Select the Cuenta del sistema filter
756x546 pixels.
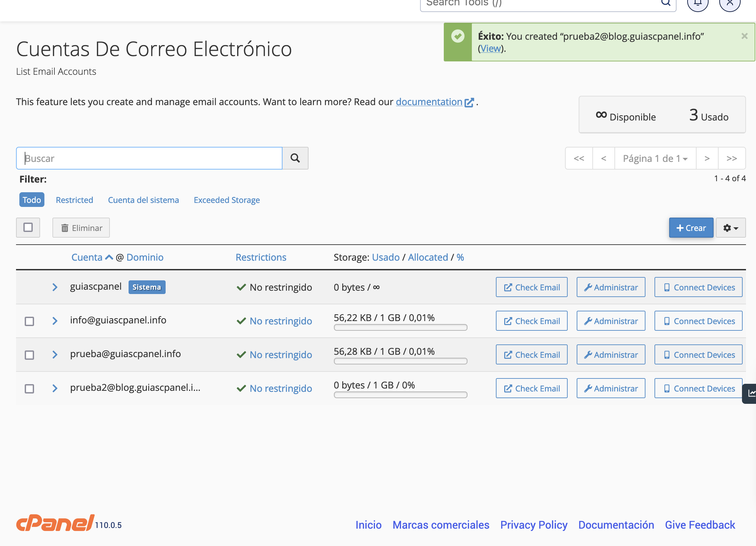point(143,200)
